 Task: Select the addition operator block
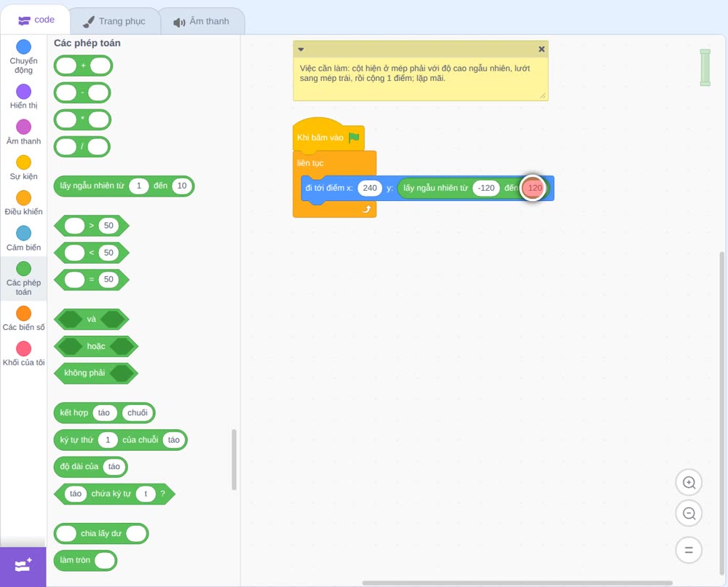pyautogui.click(x=83, y=66)
